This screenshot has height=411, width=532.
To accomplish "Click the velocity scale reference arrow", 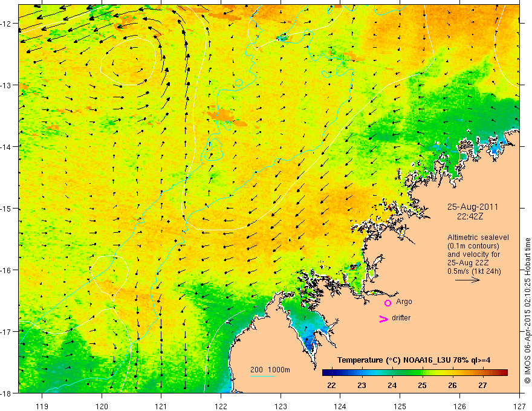I will coord(467,280).
